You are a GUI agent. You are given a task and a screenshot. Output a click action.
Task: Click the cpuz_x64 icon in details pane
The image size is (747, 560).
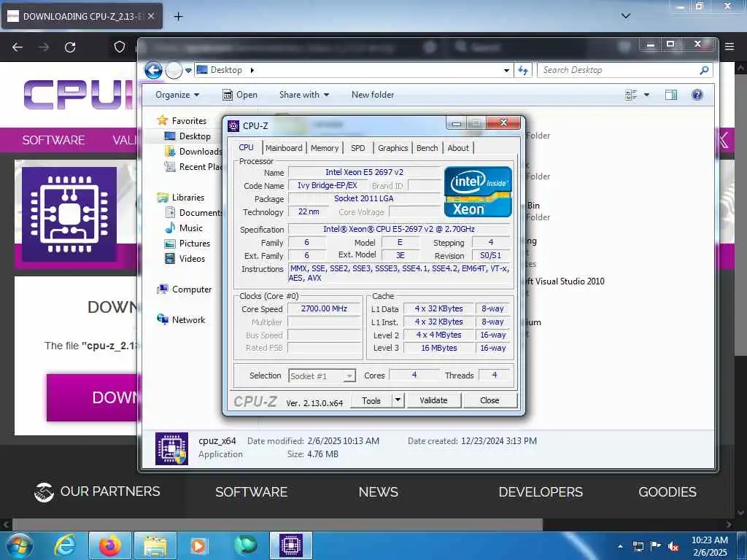click(171, 448)
